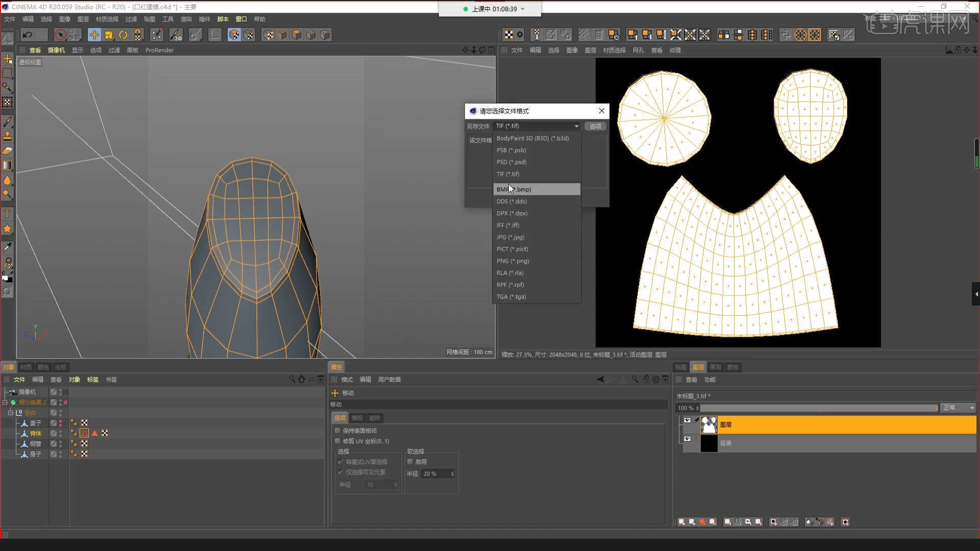980x551 pixels.
Task: Toggle visibility eye of 背景 layer
Action: click(x=687, y=439)
